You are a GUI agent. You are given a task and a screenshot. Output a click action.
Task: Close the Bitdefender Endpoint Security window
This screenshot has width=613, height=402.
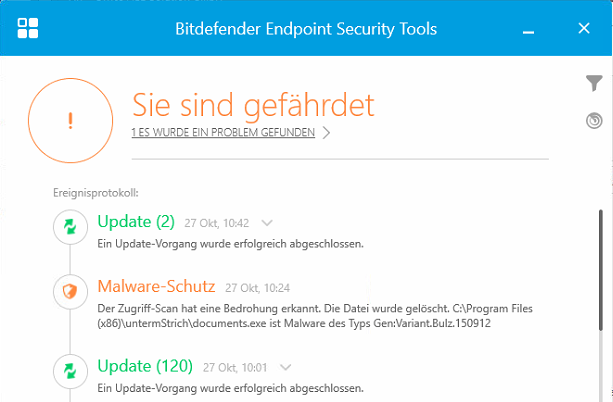click(584, 28)
